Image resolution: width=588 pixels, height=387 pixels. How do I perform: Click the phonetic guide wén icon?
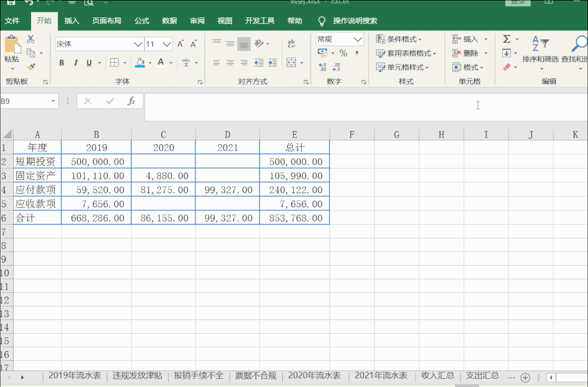point(186,63)
